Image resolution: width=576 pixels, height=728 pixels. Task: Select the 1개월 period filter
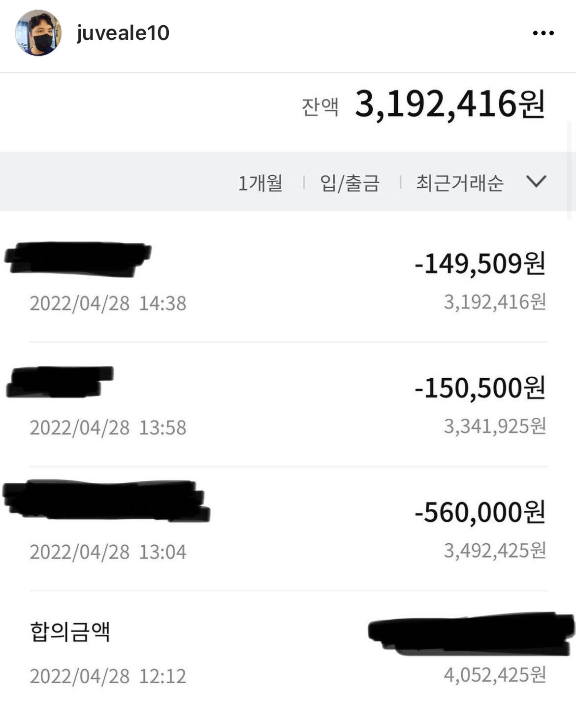pos(260,183)
